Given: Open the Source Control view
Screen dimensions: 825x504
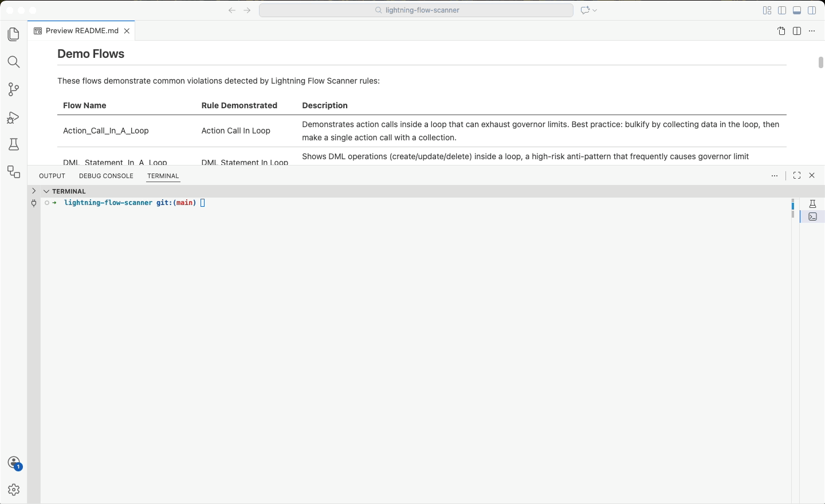Looking at the screenshot, I should click(x=13, y=89).
